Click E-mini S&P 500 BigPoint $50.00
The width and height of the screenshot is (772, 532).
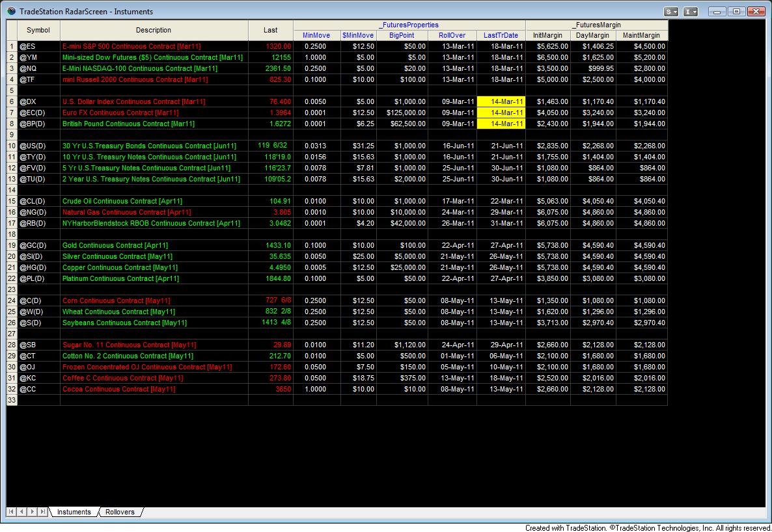(x=402, y=46)
